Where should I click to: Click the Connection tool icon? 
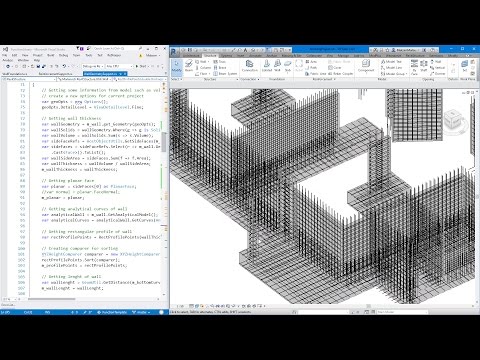click(x=249, y=66)
